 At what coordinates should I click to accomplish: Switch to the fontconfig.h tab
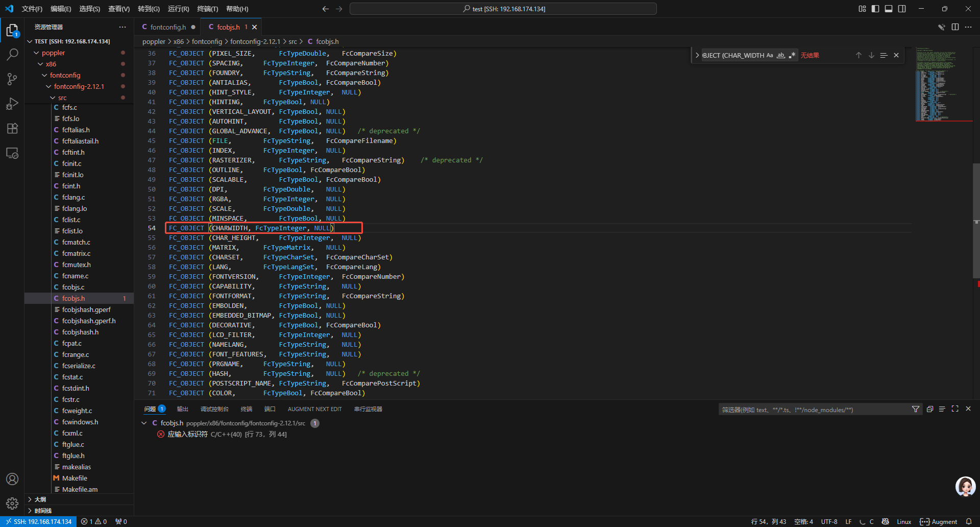point(168,27)
